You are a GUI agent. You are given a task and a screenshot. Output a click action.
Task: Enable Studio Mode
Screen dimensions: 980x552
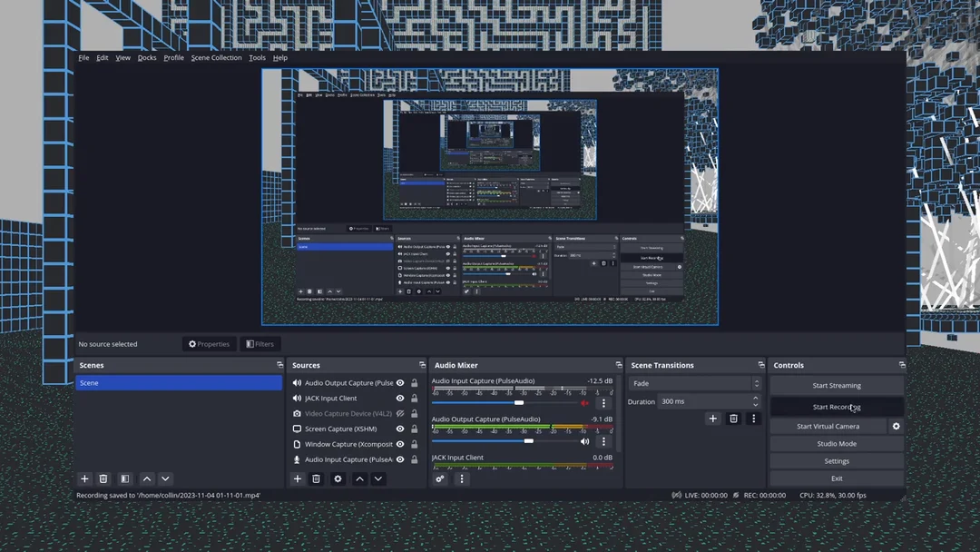click(837, 443)
